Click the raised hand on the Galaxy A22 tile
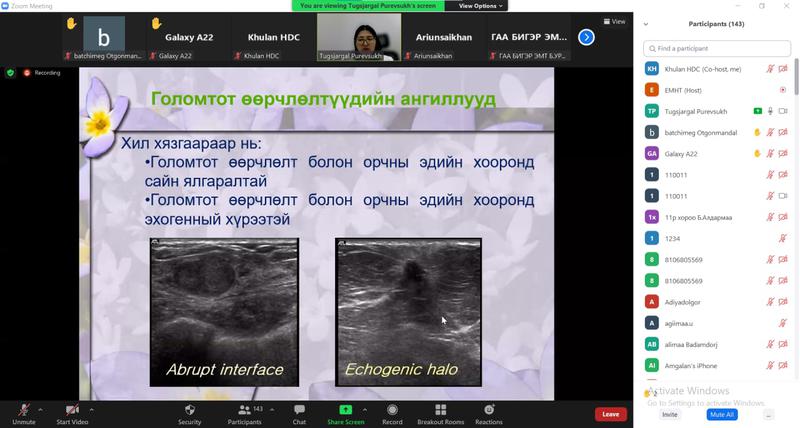This screenshot has width=800, height=428. point(156,23)
